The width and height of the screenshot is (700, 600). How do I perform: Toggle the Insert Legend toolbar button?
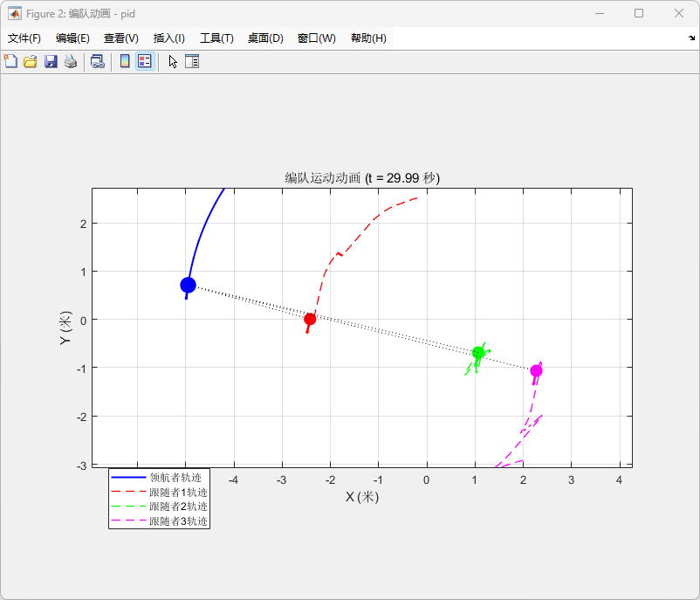tap(145, 61)
